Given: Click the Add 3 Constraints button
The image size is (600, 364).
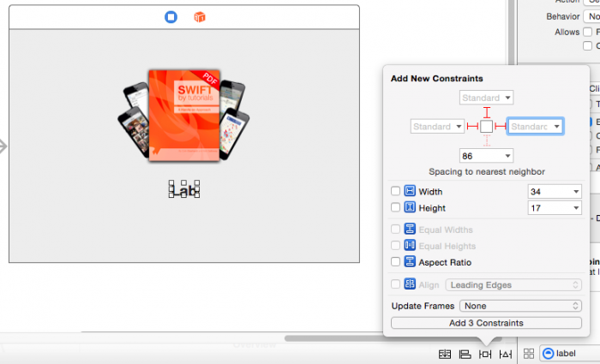Looking at the screenshot, I should (486, 323).
